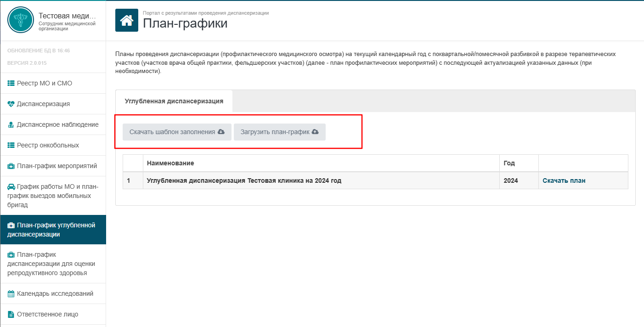Click the list icon beside Реестр онкобольных
Viewport: 644px width, 327px height.
(x=11, y=146)
